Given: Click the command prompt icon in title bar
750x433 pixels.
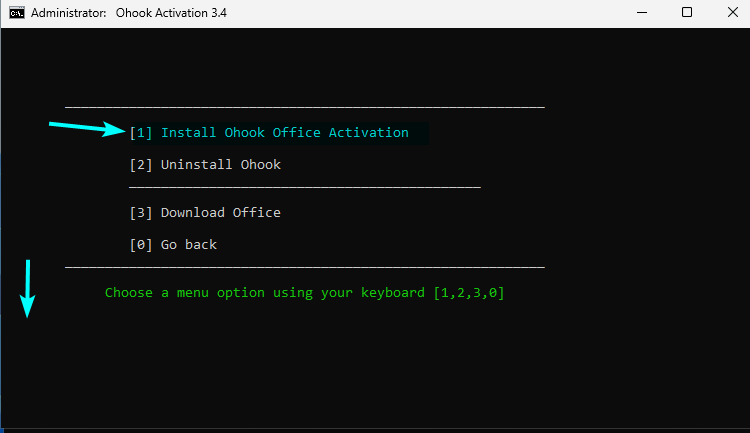Looking at the screenshot, I should [17, 13].
